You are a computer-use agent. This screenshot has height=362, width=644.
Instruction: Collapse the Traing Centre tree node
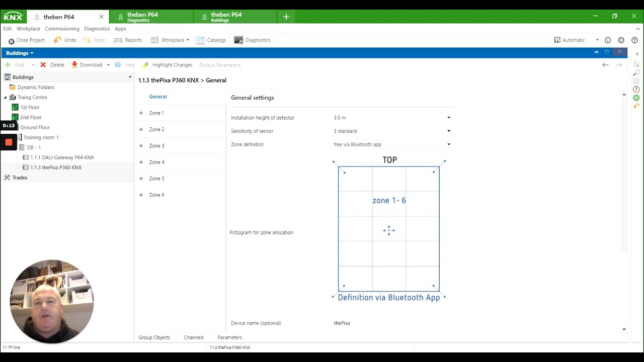click(6, 98)
